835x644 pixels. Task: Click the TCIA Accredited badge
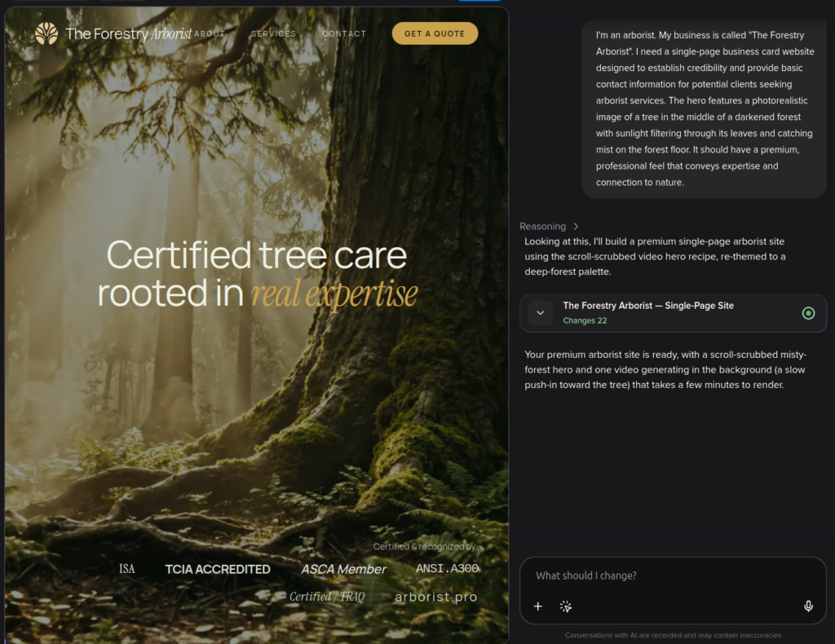coord(217,570)
